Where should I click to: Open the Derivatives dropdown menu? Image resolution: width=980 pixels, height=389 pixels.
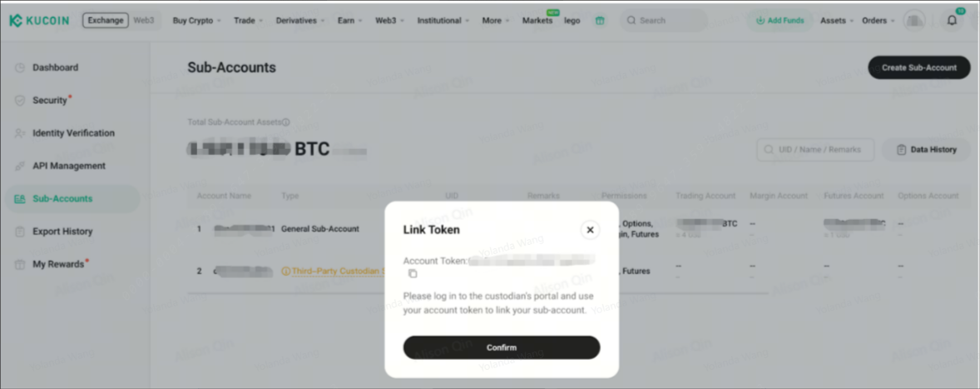299,21
